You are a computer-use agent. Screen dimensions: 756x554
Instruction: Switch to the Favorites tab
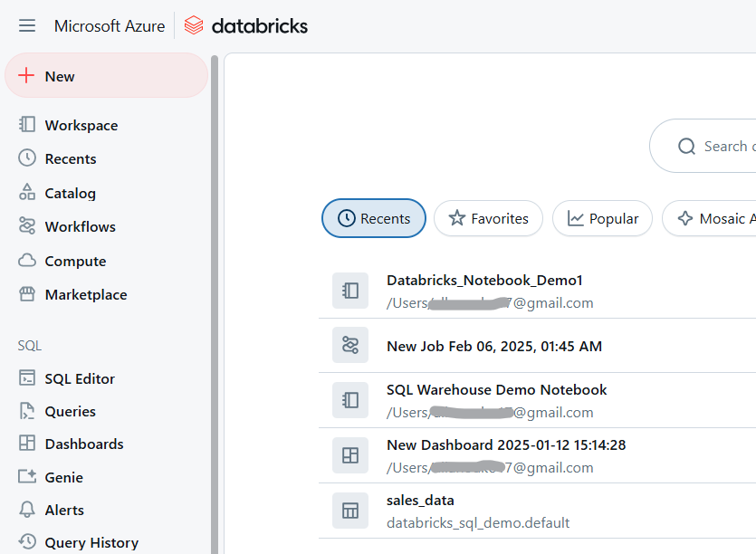pyautogui.click(x=488, y=218)
